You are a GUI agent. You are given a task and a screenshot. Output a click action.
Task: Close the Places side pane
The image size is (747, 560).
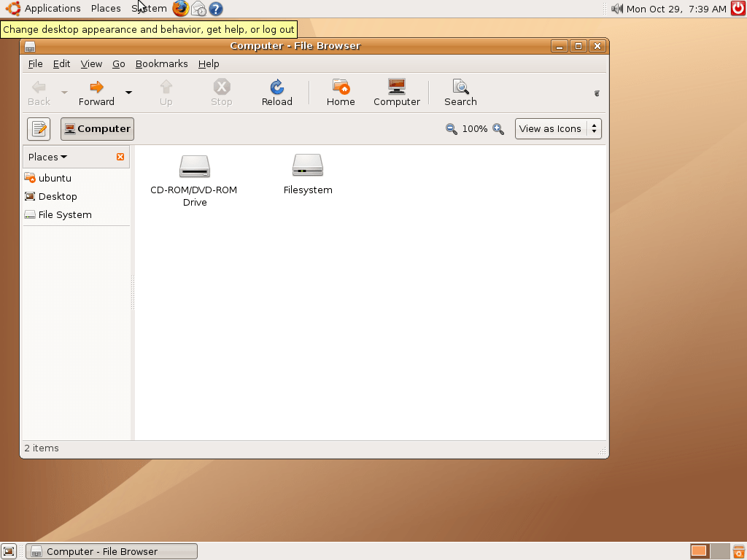[x=120, y=157]
